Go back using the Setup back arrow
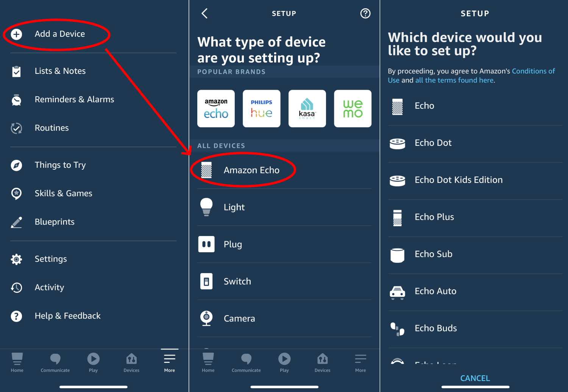The image size is (568, 392). (204, 14)
